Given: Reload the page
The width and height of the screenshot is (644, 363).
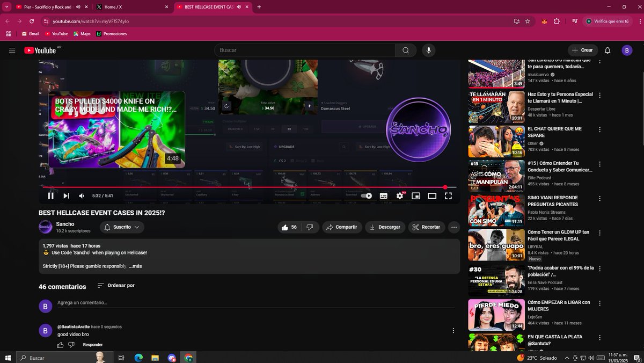Looking at the screenshot, I should (32, 21).
